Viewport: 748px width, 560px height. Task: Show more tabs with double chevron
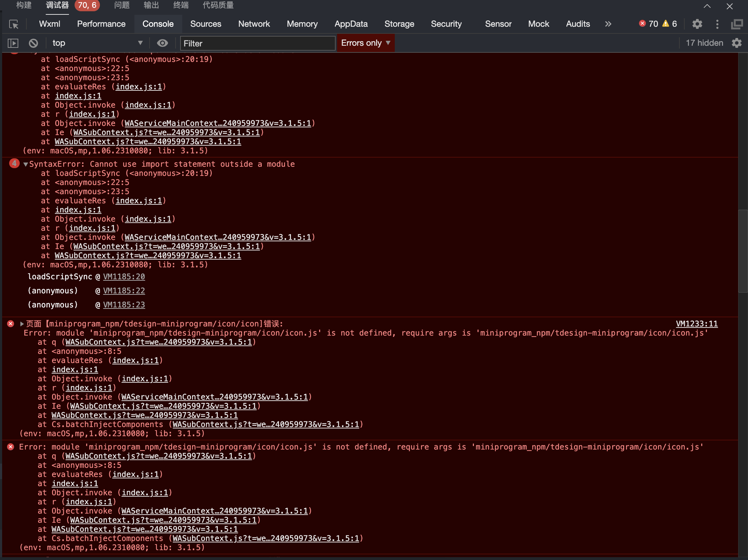[x=608, y=24]
